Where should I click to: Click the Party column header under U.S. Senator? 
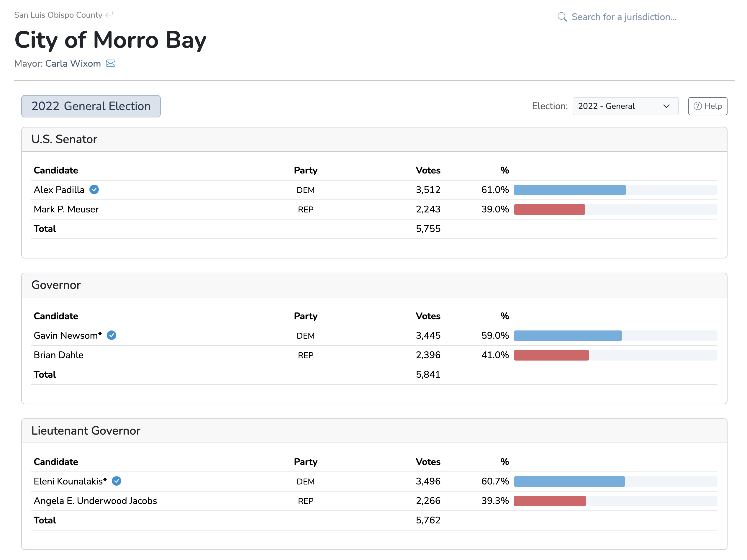pyautogui.click(x=306, y=171)
